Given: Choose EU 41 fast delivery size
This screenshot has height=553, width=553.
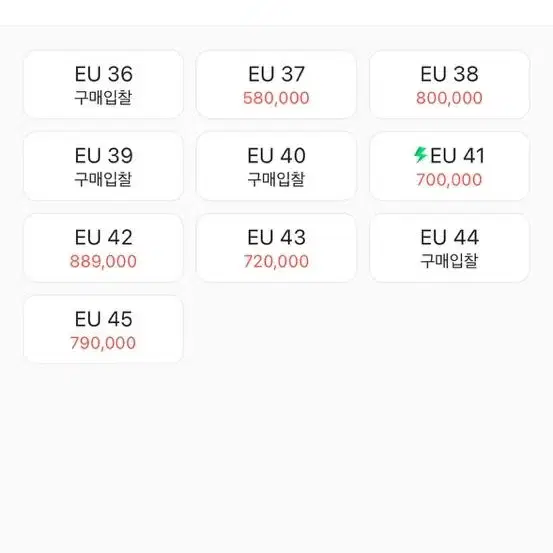Looking at the screenshot, I should pyautogui.click(x=449, y=166).
